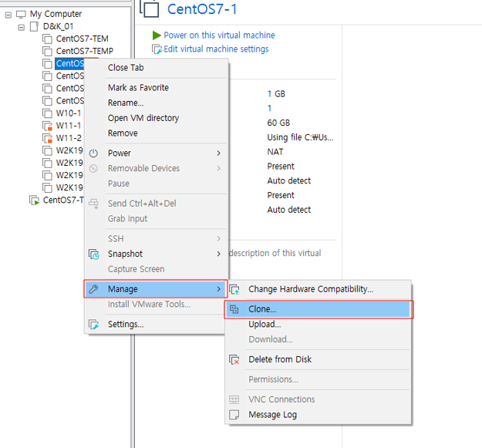The height and width of the screenshot is (448, 482).
Task: Select the D&K_01 folder label
Action: 58,26
